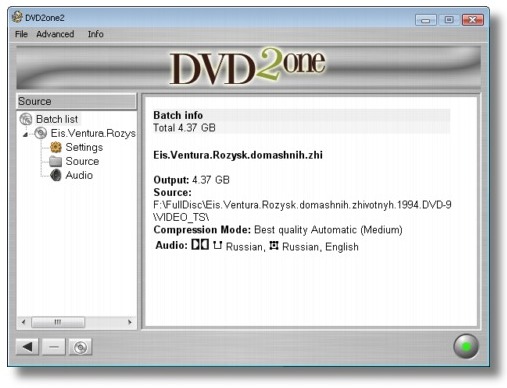Select the Source folder icon in tree

pos(56,161)
